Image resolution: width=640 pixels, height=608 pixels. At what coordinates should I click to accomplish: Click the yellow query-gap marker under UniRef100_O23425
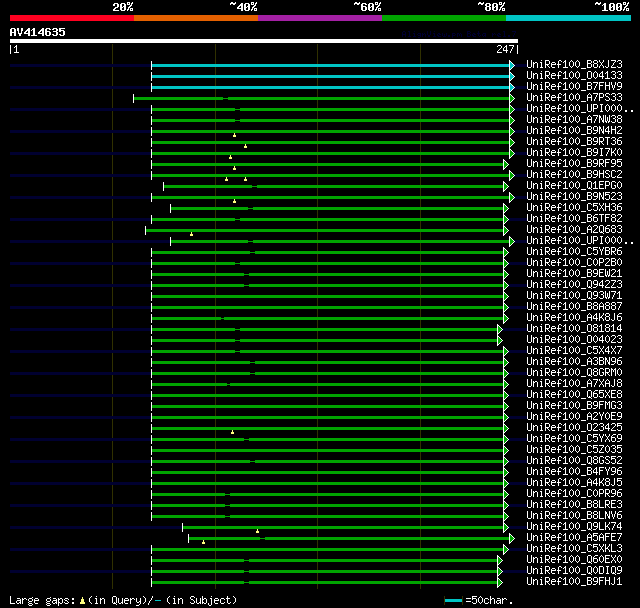233,432
